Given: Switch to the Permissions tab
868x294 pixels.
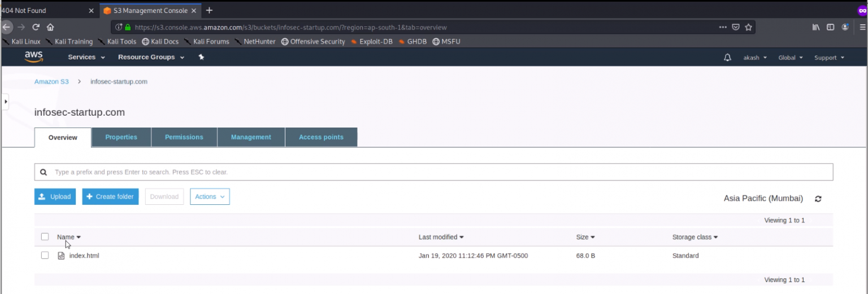Looking at the screenshot, I should (x=184, y=137).
